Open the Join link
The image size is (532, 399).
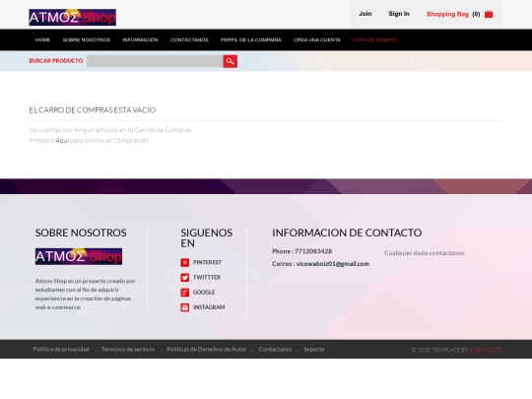366,14
